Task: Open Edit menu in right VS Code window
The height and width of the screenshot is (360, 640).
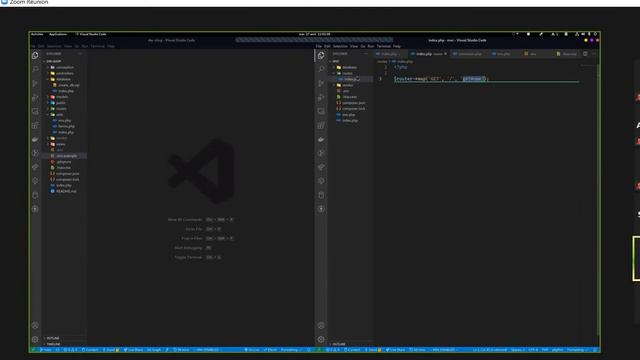Action: [327, 46]
